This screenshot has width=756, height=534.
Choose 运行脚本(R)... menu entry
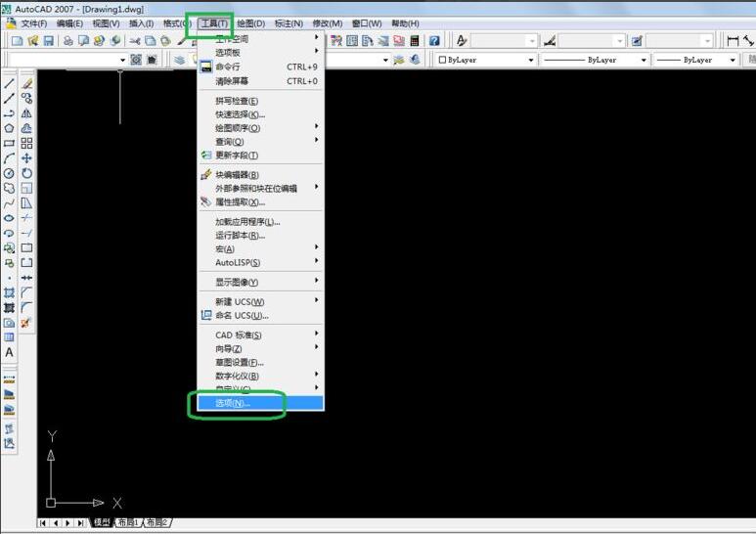pyautogui.click(x=261, y=235)
